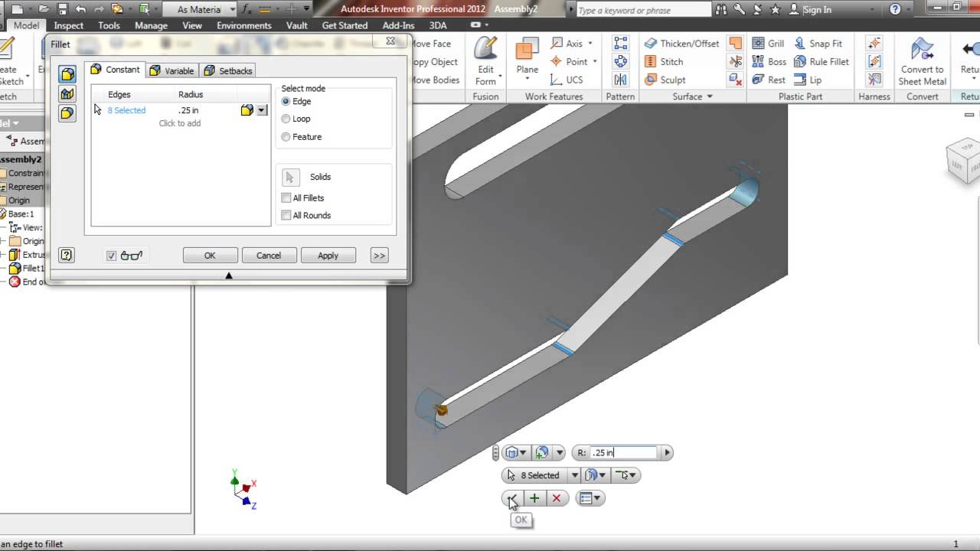Click the keyword search box
Image resolution: width=980 pixels, height=551 pixels.
pyautogui.click(x=643, y=10)
